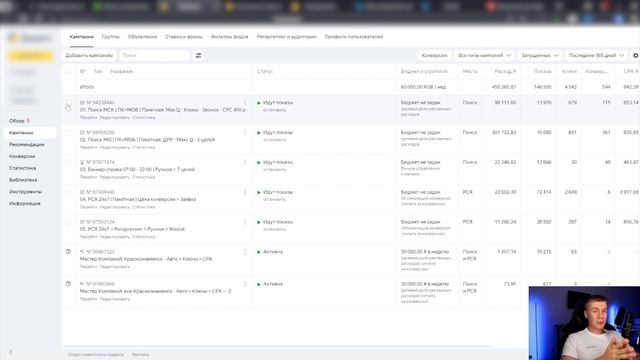Click остановить under campaign 01 status
640x360 pixels.
tap(274, 110)
